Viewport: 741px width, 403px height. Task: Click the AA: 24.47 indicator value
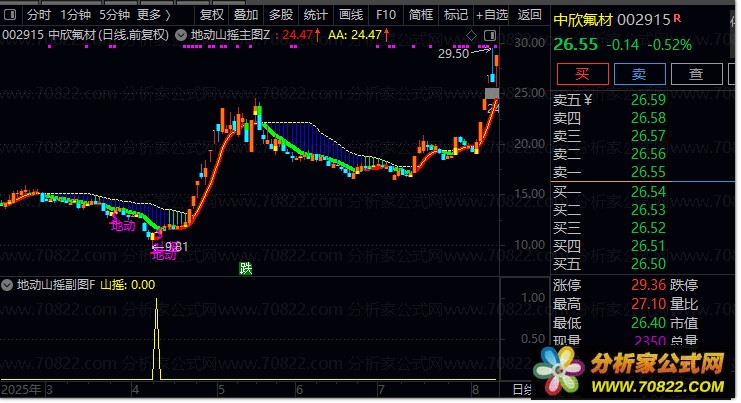click(359, 35)
